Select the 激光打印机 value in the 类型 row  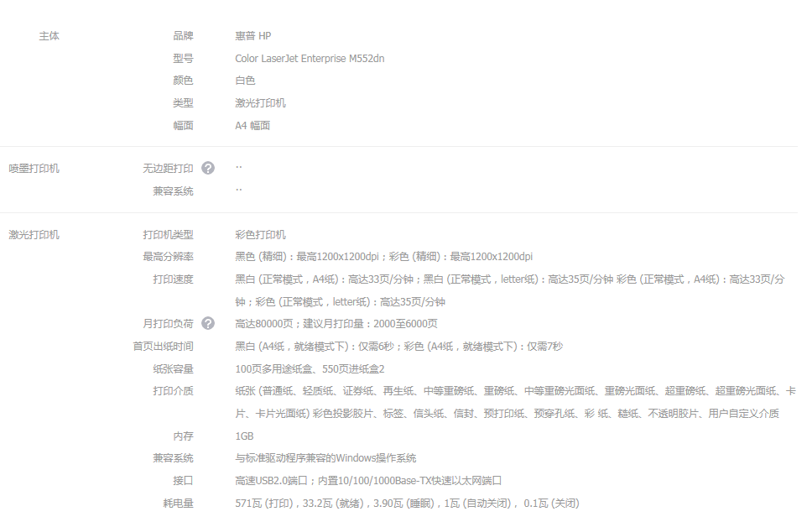coord(260,103)
